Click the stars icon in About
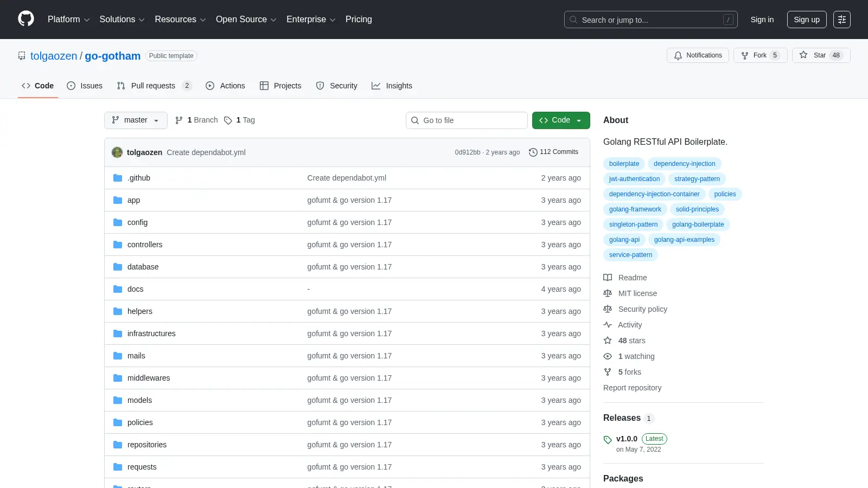 point(608,341)
